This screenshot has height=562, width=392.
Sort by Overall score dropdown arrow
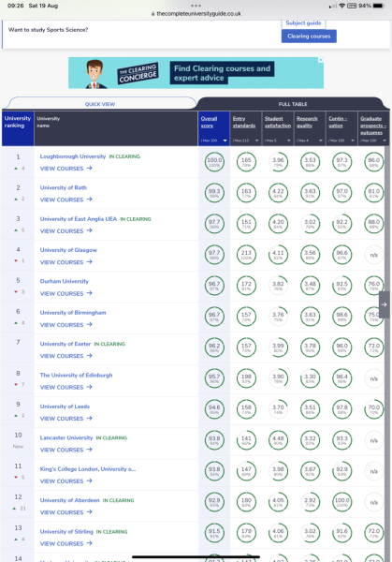tap(225, 140)
